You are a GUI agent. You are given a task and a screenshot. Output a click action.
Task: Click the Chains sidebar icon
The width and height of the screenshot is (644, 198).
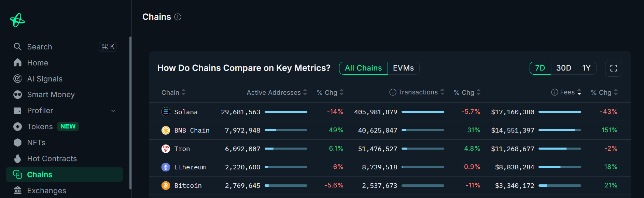pos(17,174)
